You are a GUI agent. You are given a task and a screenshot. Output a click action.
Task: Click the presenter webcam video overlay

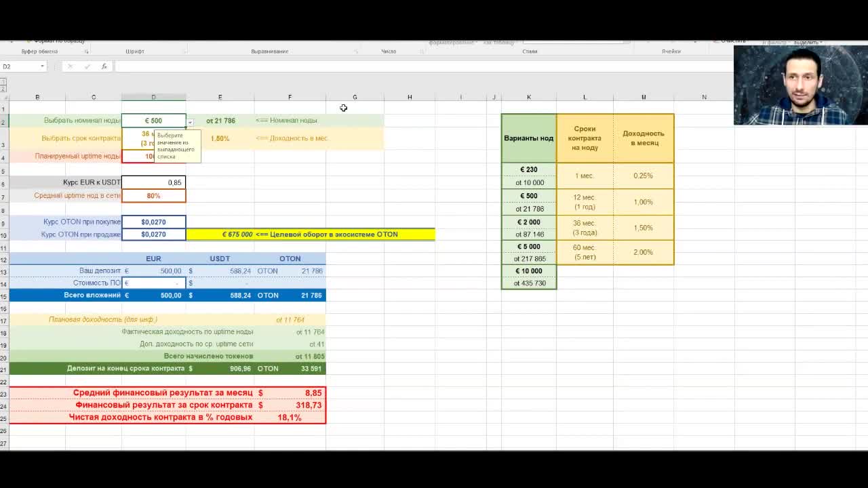[800, 85]
